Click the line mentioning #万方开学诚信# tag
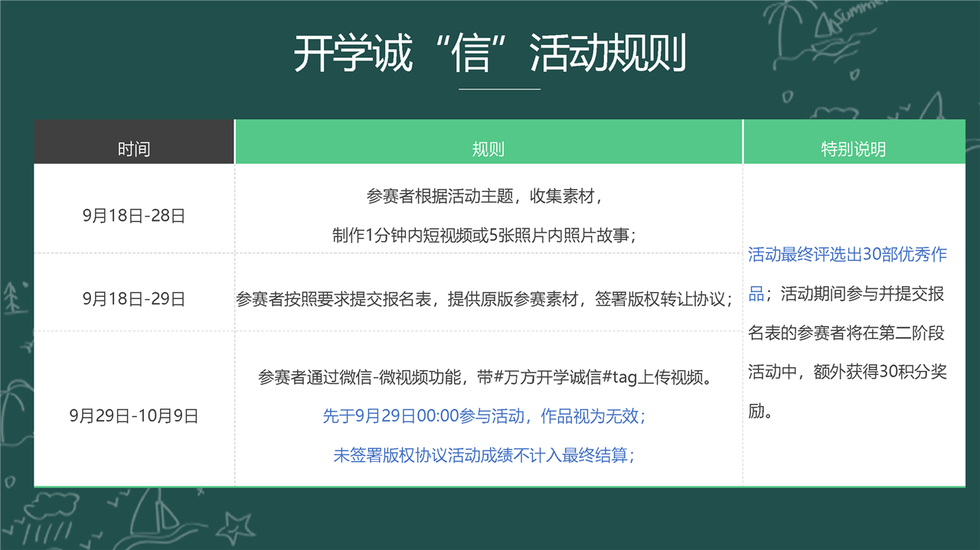980x550 pixels. [x=488, y=377]
